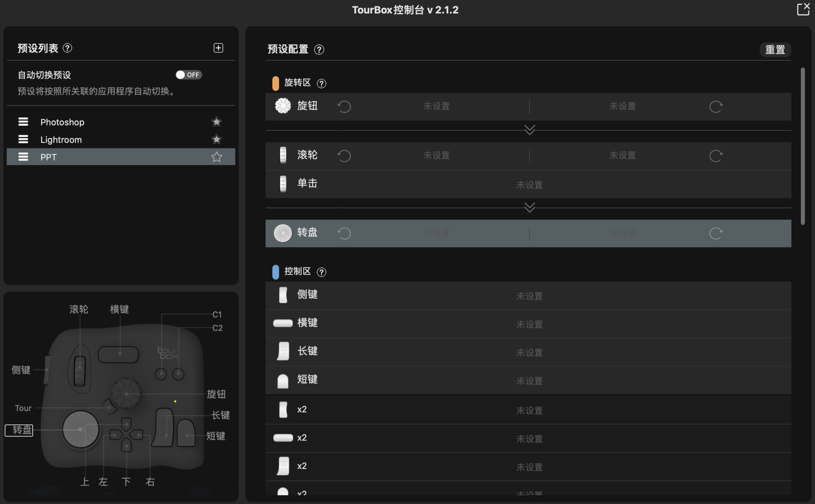815x504 pixels.
Task: Select the side key x2 double-click row
Action: coord(528,410)
